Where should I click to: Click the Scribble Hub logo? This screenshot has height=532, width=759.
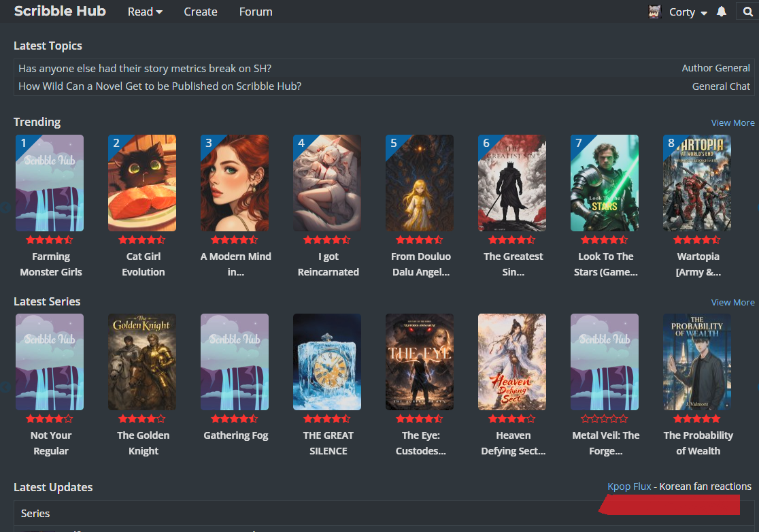pyautogui.click(x=60, y=11)
